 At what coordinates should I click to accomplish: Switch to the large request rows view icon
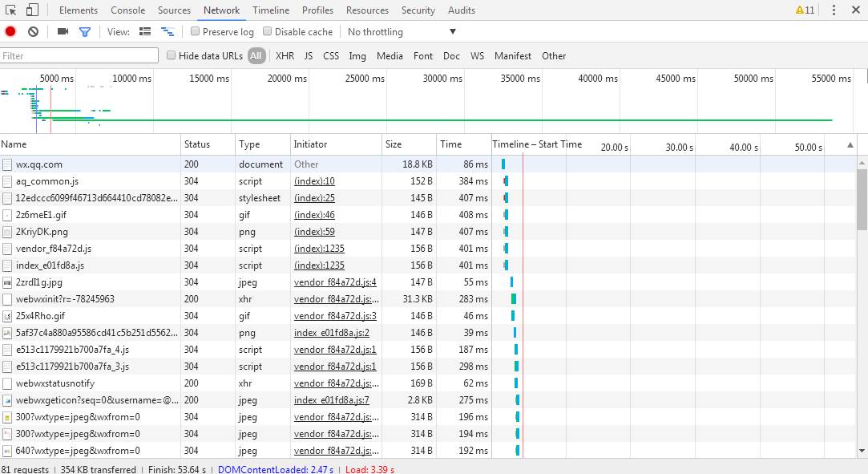click(x=145, y=32)
